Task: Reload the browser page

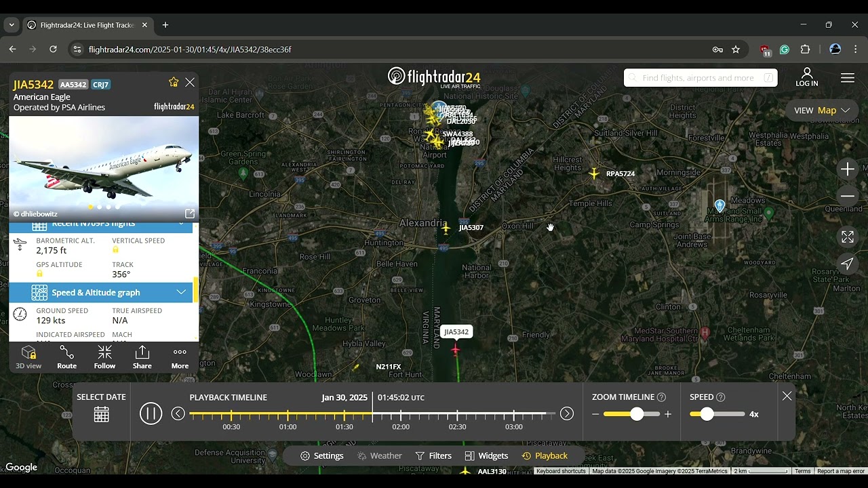Action: coord(53,49)
